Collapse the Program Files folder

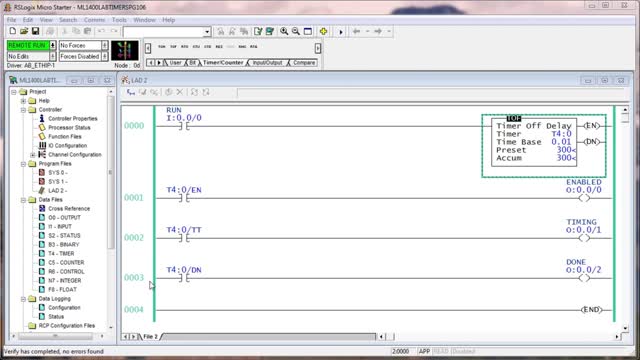pos(23,164)
